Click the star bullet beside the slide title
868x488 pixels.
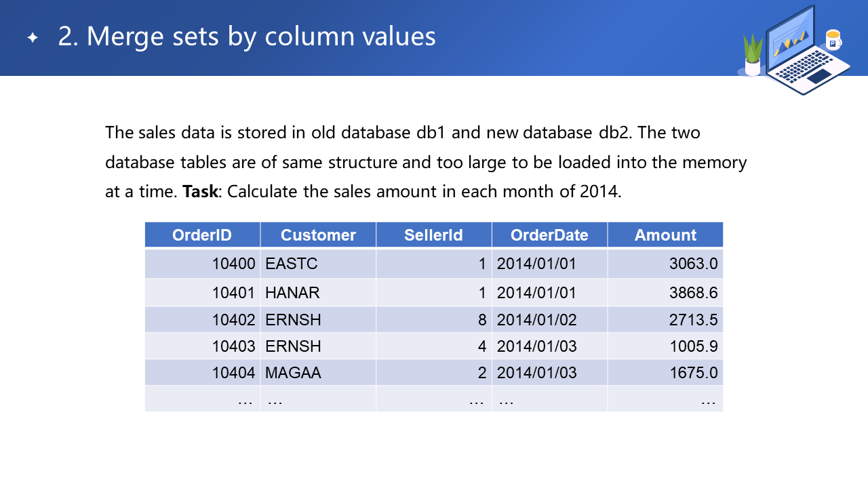(32, 38)
